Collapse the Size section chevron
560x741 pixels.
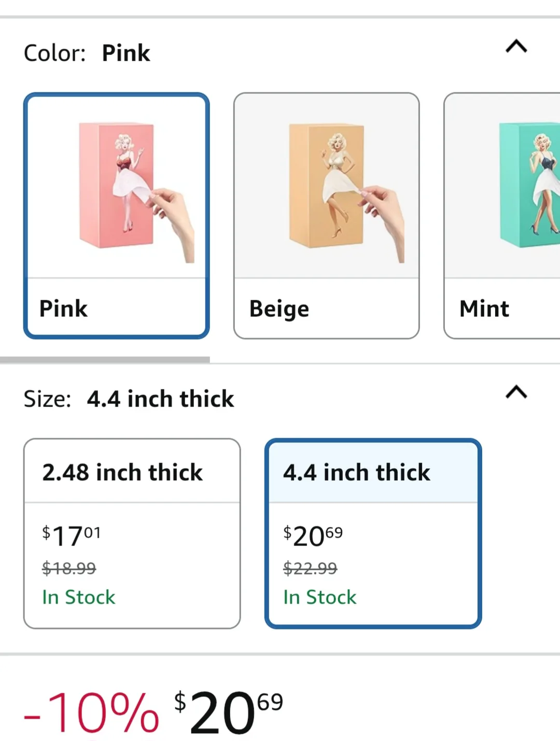coord(516,393)
